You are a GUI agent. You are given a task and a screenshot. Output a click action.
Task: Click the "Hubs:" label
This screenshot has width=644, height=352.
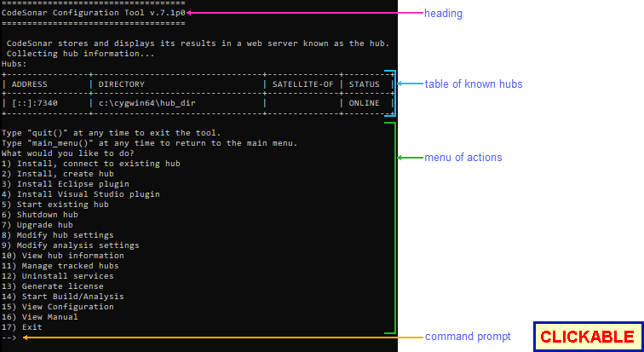point(14,64)
